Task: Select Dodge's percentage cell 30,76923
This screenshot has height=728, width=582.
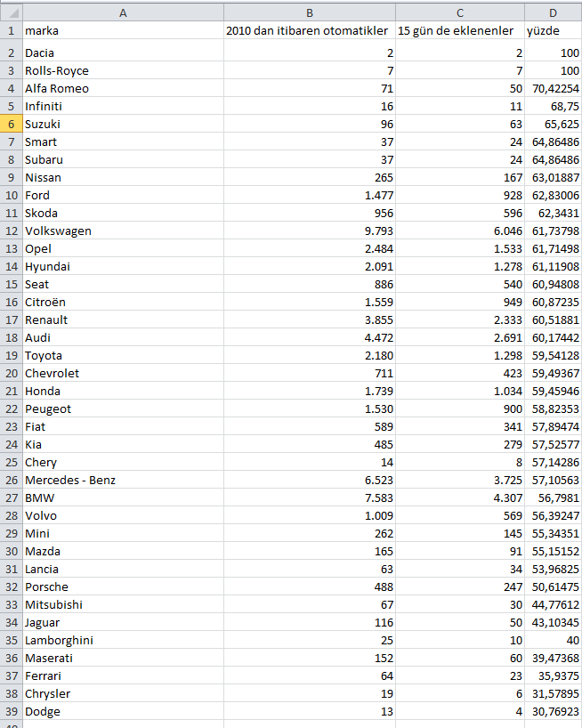Action: 553,711
